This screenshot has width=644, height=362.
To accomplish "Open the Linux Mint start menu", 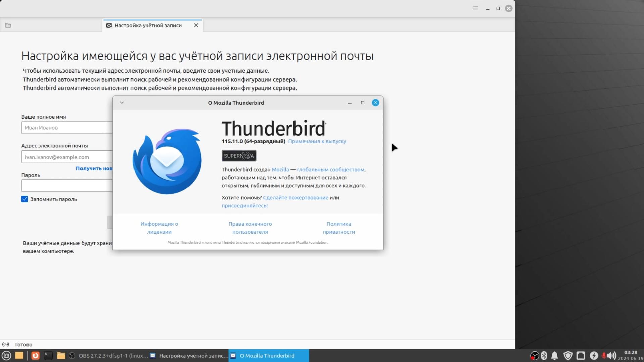I will click(x=7, y=356).
